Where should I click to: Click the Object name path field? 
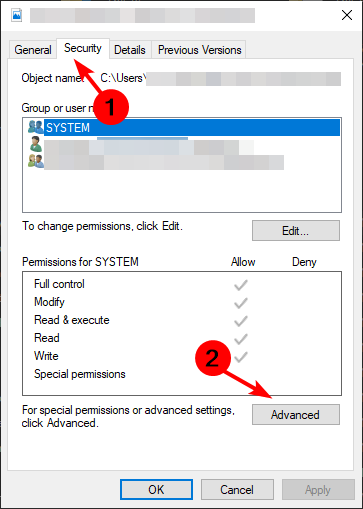(x=220, y=79)
